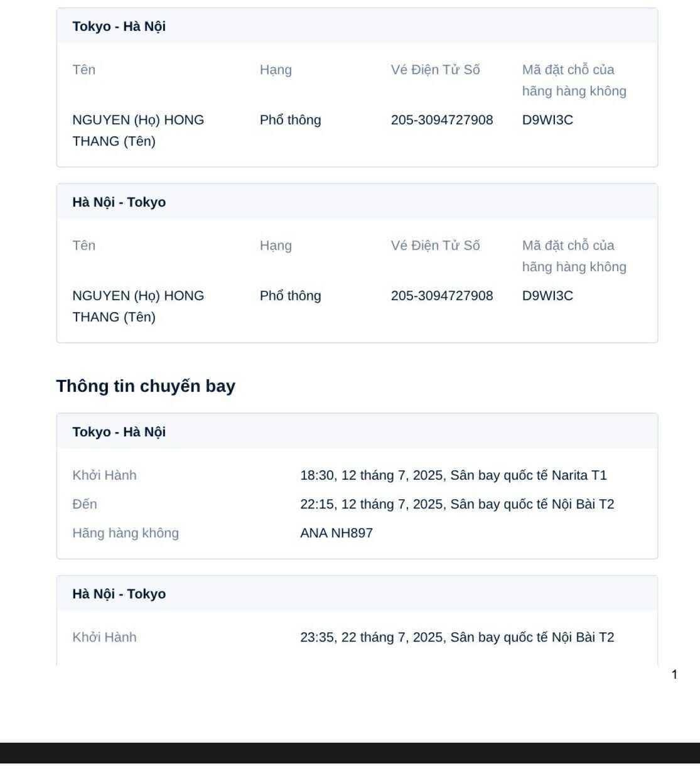
Task: Click the "Đến" arrival label
Action: [x=85, y=504]
